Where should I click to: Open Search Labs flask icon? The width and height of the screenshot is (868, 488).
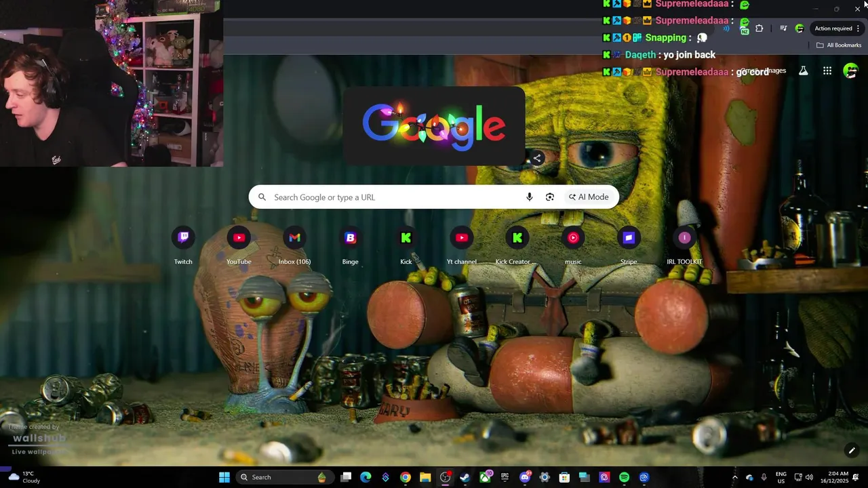(x=804, y=70)
